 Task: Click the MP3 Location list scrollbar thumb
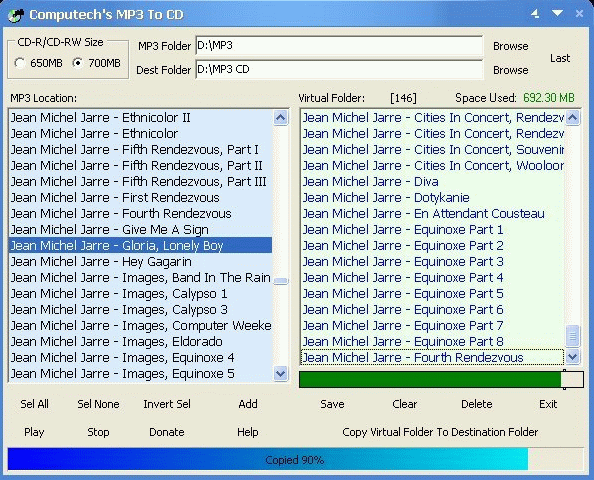[280, 281]
